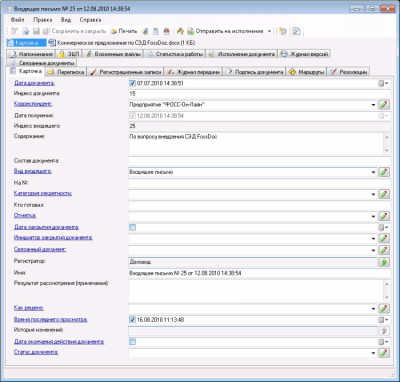This screenshot has width=400, height=382.
Task: Click pencil button in Вид входящего row
Action: click(x=384, y=172)
